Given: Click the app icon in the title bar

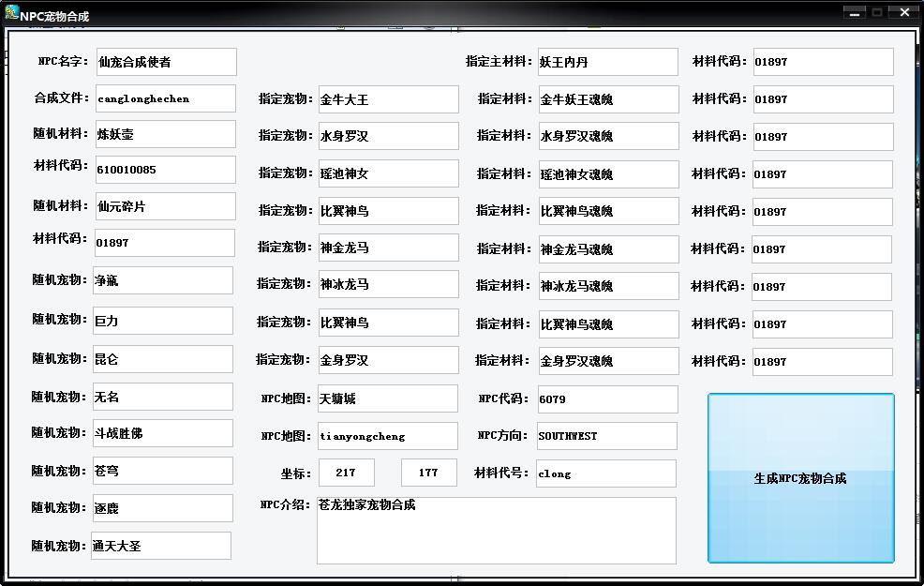Looking at the screenshot, I should click(x=11, y=13).
